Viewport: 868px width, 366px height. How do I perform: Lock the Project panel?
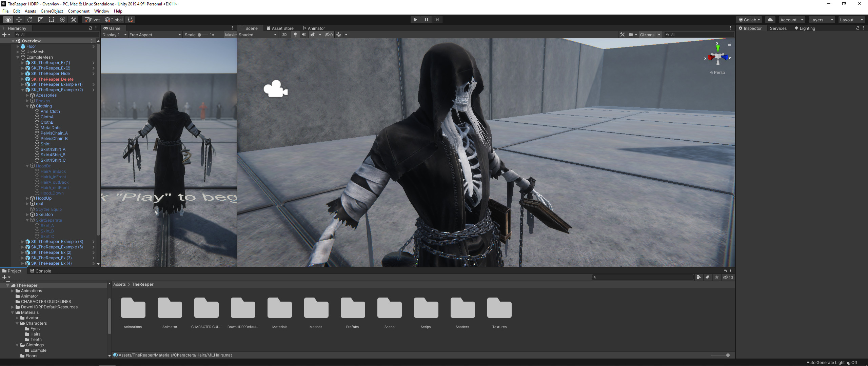click(x=725, y=270)
